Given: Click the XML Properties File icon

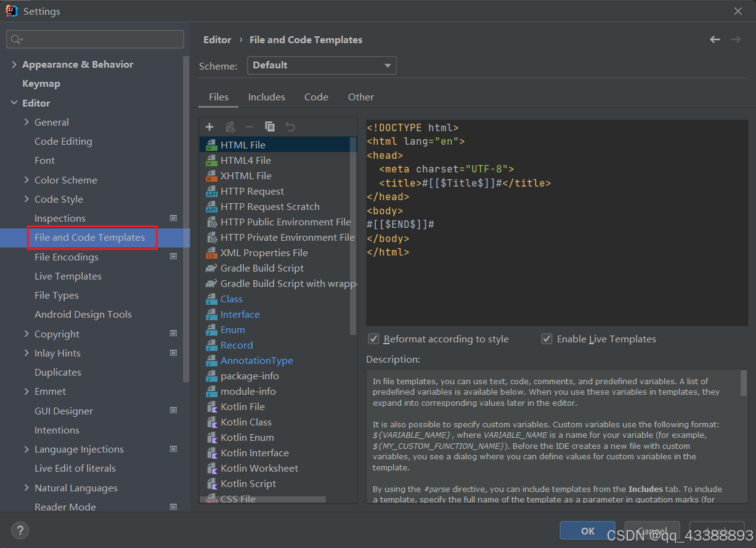Looking at the screenshot, I should tap(211, 252).
